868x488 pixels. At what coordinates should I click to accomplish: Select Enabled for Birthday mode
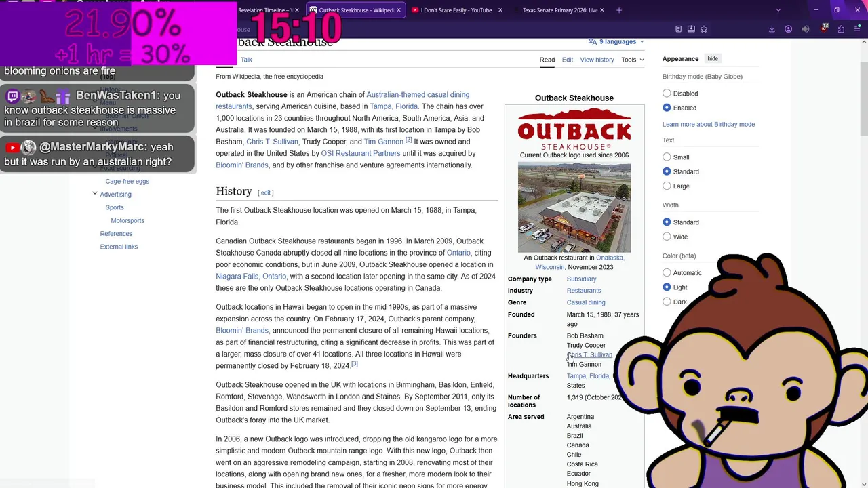(x=667, y=108)
